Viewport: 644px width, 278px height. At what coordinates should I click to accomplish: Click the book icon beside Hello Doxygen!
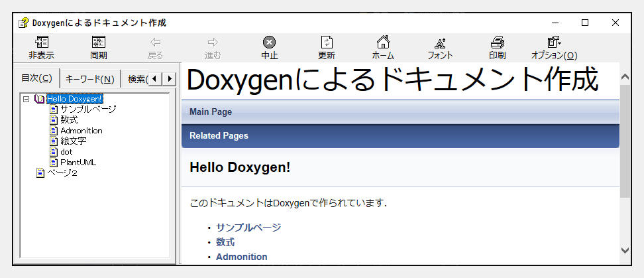click(40, 99)
